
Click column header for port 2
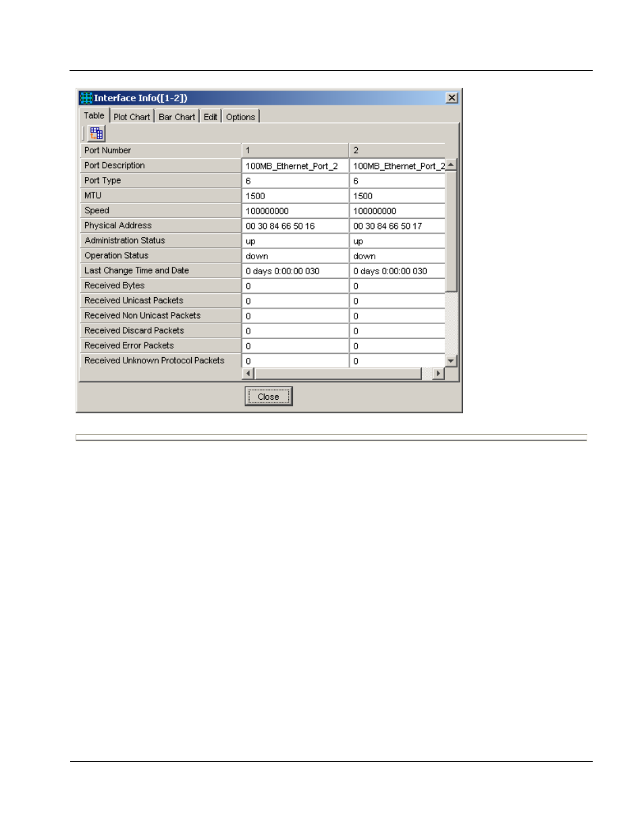coord(397,151)
